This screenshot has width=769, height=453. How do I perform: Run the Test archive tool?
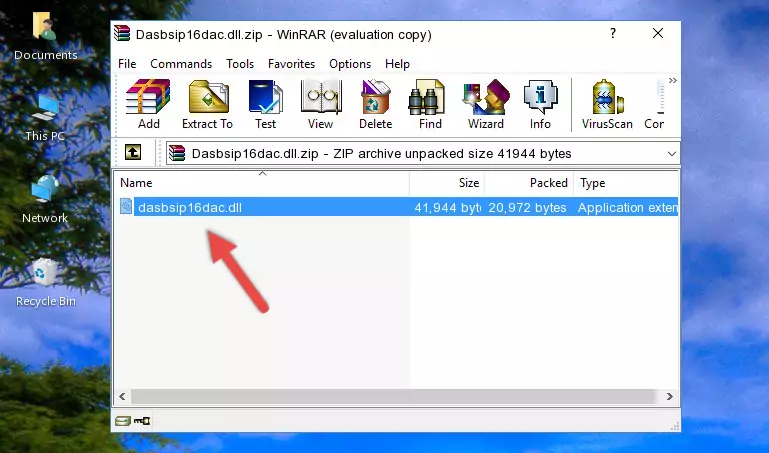coord(265,104)
